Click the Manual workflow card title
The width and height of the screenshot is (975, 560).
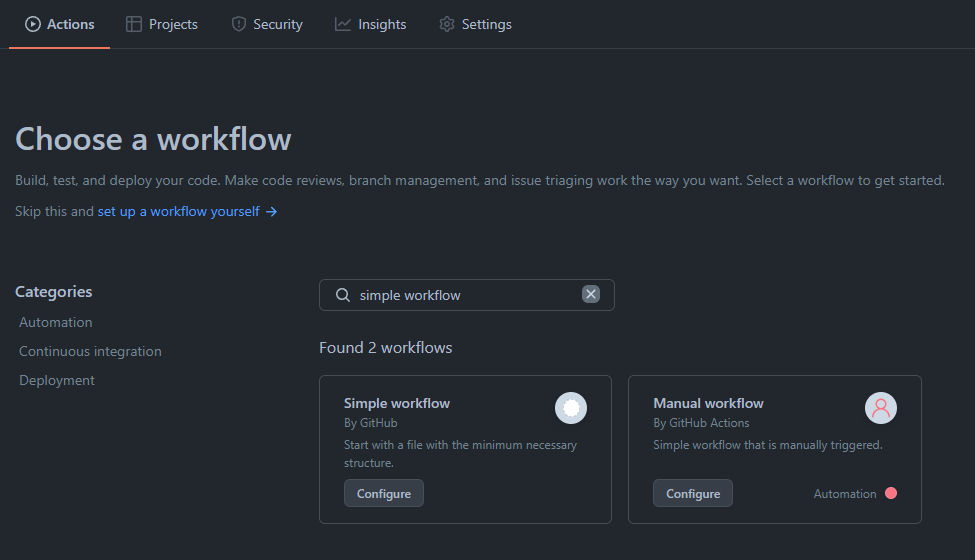708,403
